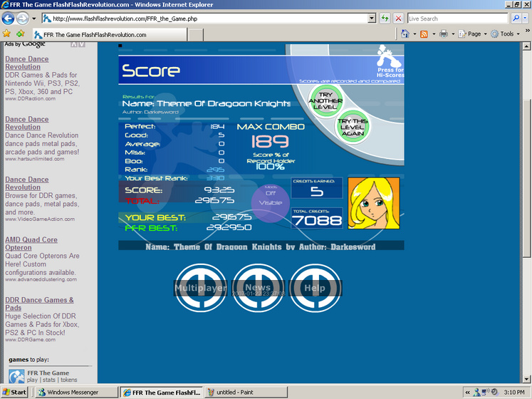Viewport: 532px width, 399px height.
Task: Open the Tools menu dropdown
Action: pyautogui.click(x=505, y=34)
